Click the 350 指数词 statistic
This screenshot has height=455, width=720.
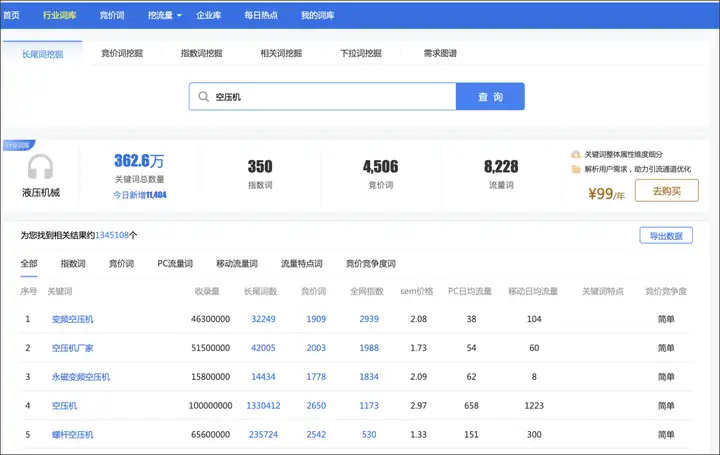tap(260, 174)
